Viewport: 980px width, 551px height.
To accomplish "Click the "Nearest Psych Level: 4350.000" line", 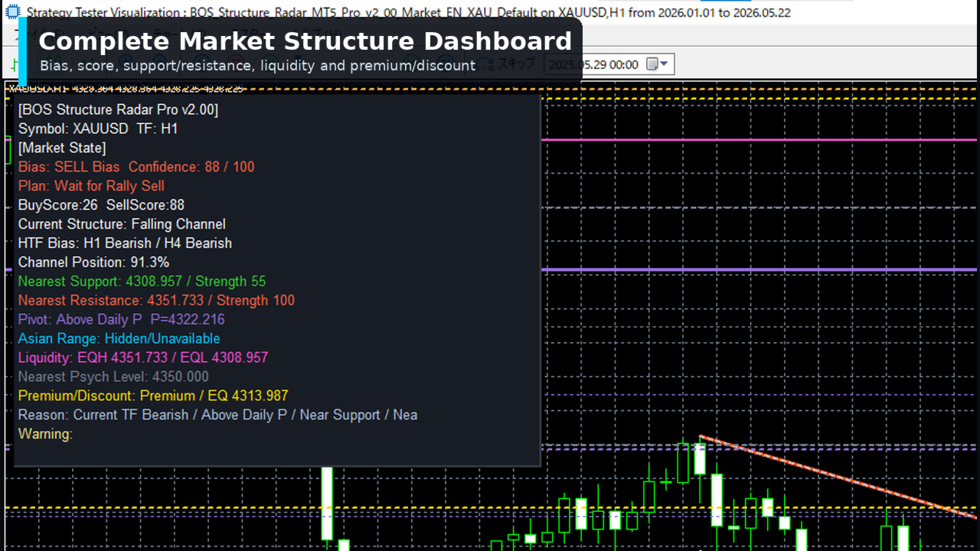I will pyautogui.click(x=113, y=377).
